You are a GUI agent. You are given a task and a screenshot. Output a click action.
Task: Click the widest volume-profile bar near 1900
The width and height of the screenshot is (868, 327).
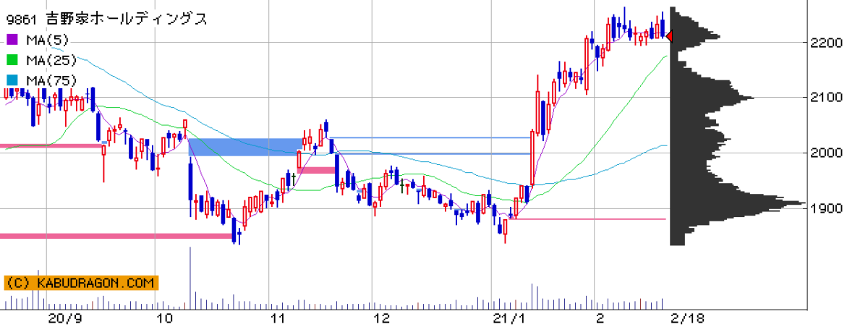click(x=737, y=203)
